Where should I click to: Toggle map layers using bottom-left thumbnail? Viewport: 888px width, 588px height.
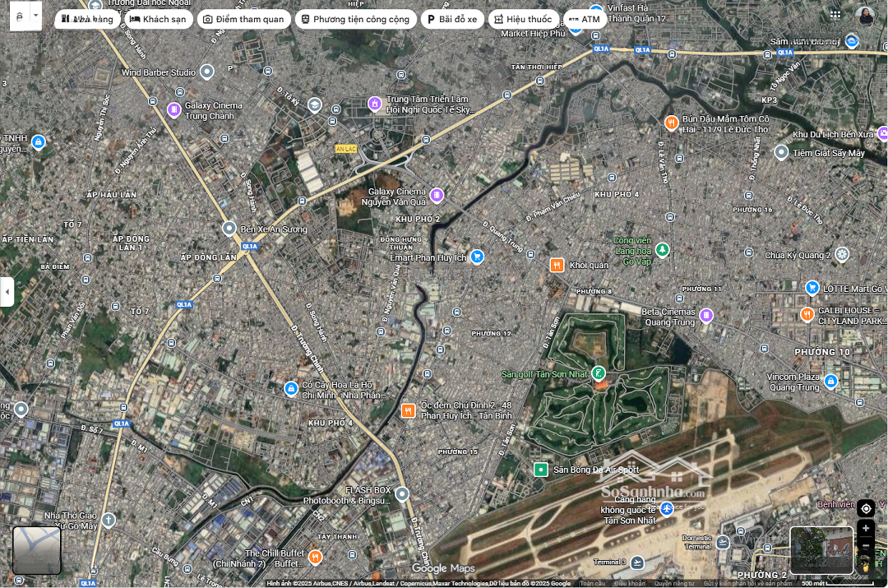pyautogui.click(x=37, y=549)
